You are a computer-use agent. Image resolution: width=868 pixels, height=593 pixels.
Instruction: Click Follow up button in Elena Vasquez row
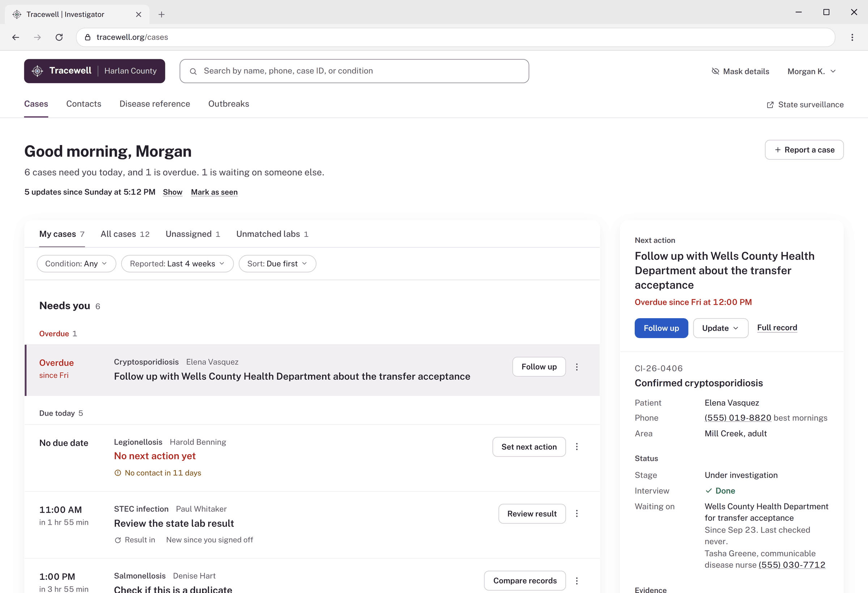(539, 367)
